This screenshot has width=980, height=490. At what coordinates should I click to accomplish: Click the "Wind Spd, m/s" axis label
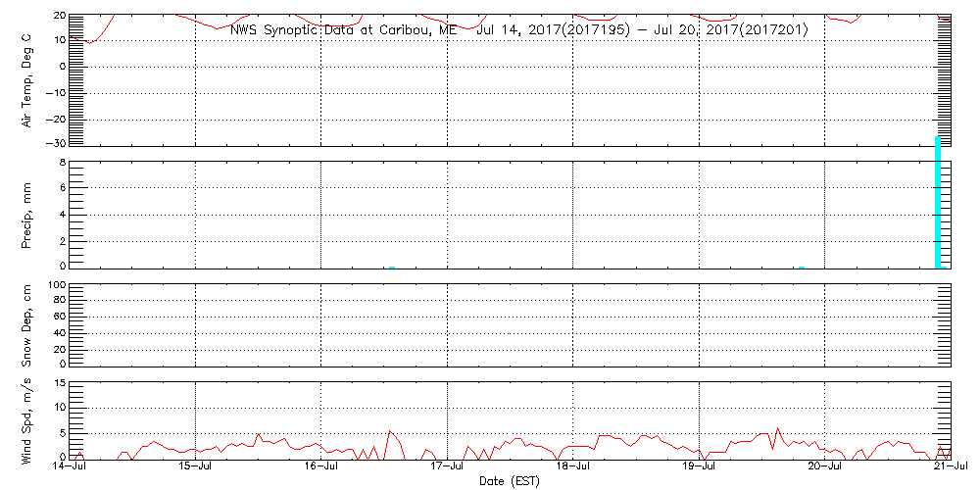click(27, 419)
